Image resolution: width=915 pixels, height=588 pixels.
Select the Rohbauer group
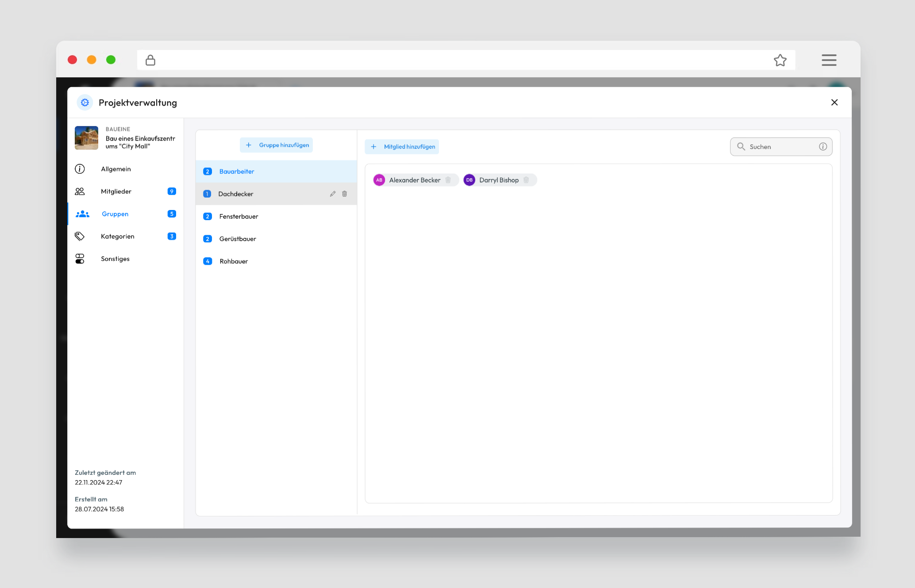coord(234,262)
